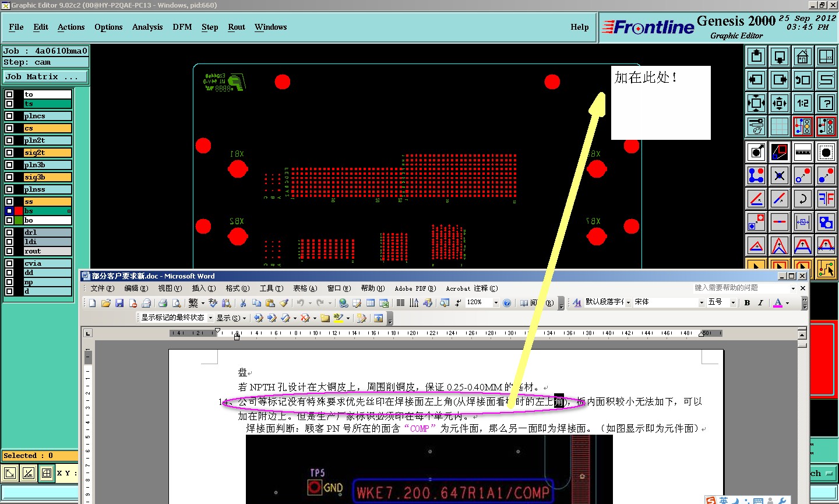Click the Help menu button in Graphic Editor
Image resolution: width=839 pixels, height=504 pixels.
tap(580, 27)
